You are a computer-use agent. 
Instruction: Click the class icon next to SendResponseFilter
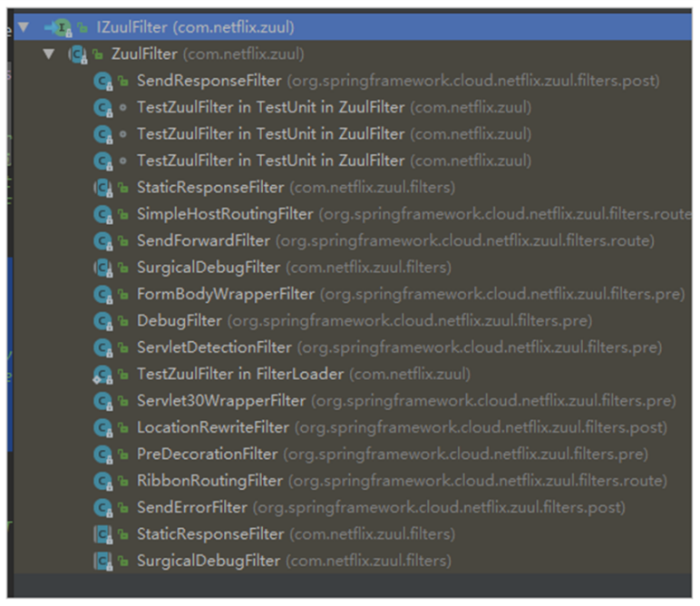tap(103, 82)
